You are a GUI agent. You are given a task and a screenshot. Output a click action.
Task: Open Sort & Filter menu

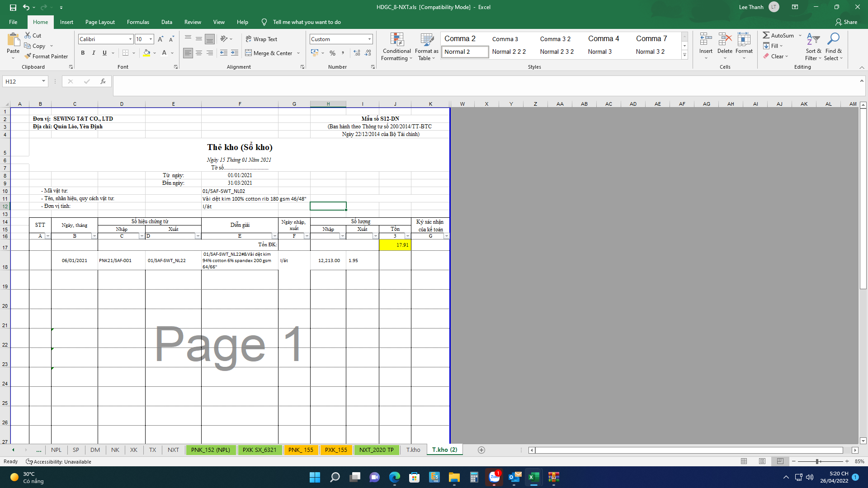(813, 47)
